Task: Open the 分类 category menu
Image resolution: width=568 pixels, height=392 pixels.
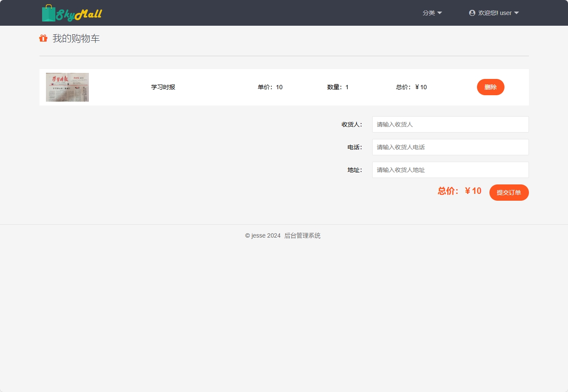Action: (432, 13)
